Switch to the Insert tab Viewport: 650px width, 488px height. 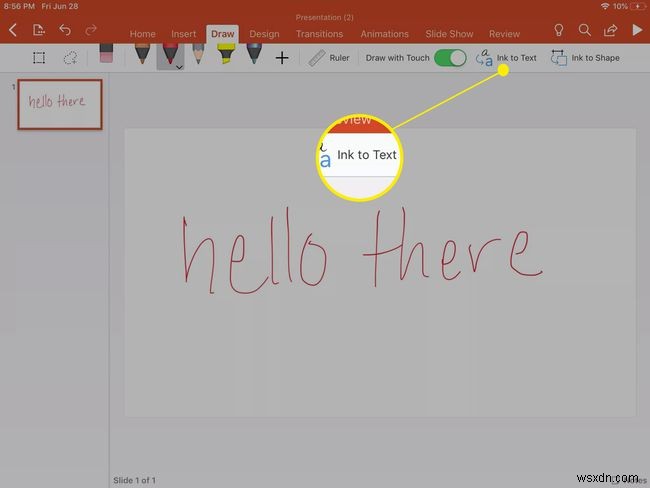click(x=184, y=34)
